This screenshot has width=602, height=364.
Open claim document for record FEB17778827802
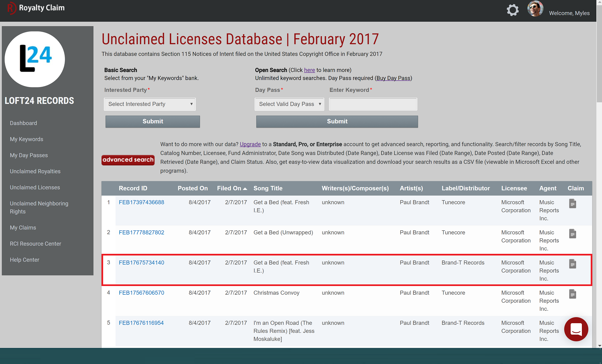573,234
